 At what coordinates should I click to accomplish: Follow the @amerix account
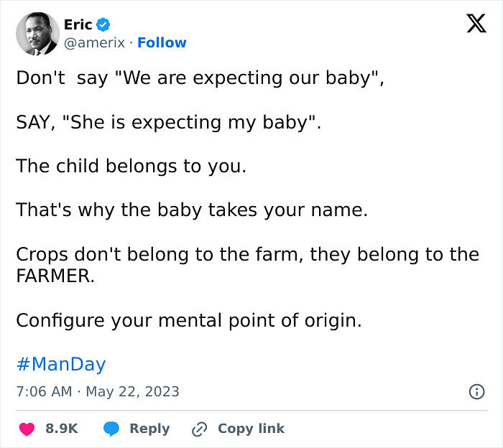pos(162,43)
